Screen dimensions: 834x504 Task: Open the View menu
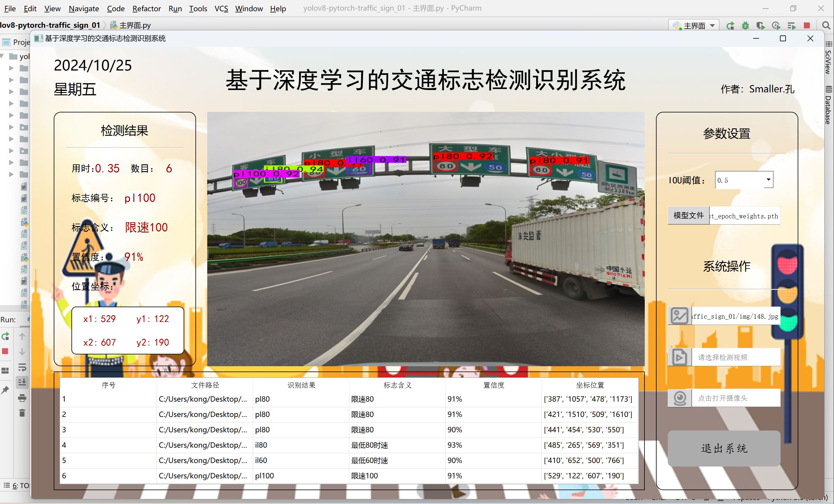53,9
